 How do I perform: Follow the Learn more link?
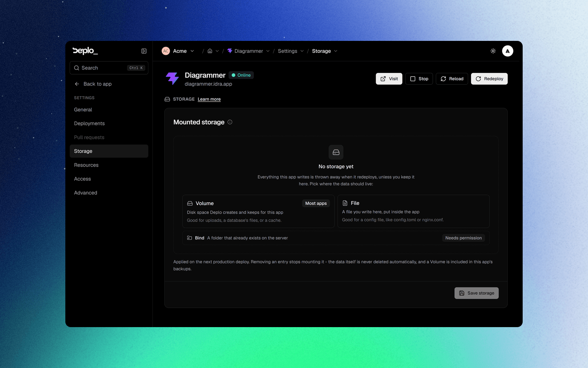tap(209, 99)
